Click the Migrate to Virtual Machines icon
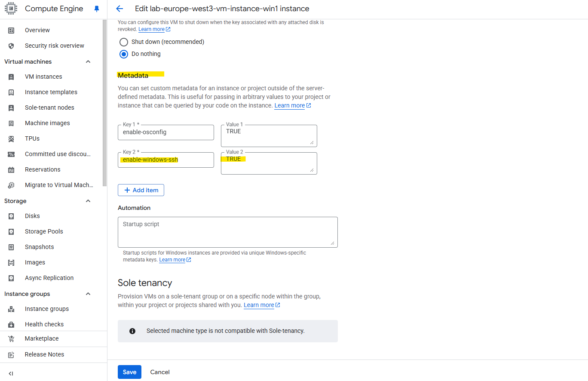Viewport: 588px width, 381px height. tap(11, 185)
